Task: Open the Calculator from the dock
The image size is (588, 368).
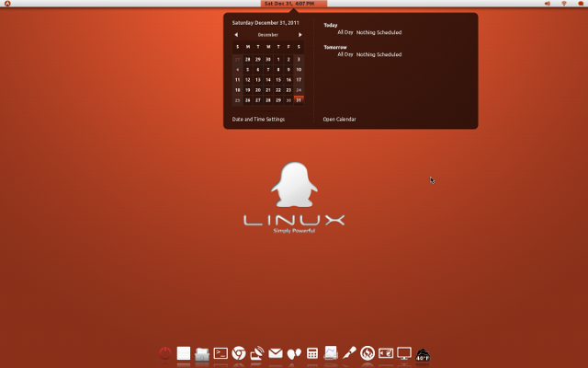Action: [312, 353]
